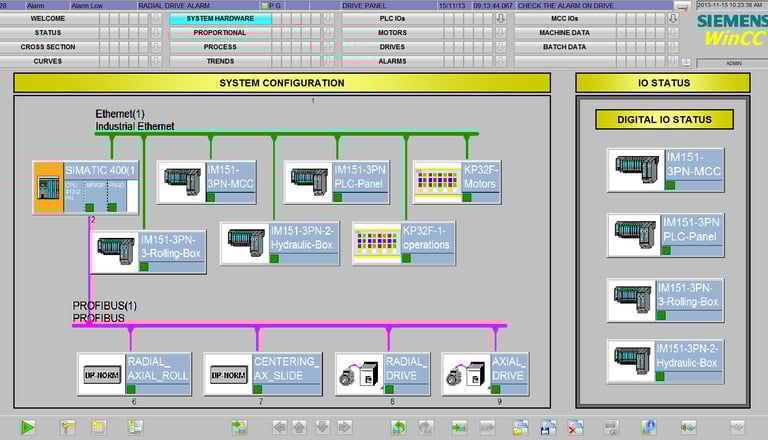Open the PROPORTIONAL screen
768x440 pixels.
(x=220, y=33)
